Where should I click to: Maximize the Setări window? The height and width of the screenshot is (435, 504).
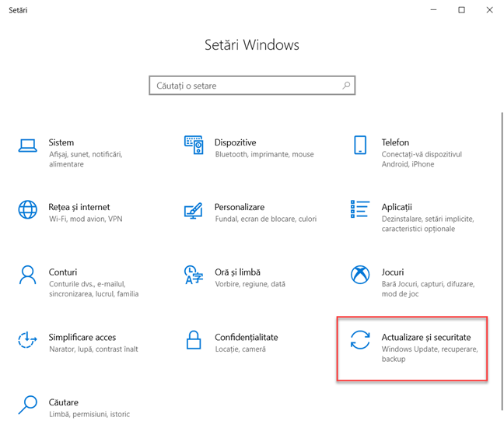pos(461,10)
